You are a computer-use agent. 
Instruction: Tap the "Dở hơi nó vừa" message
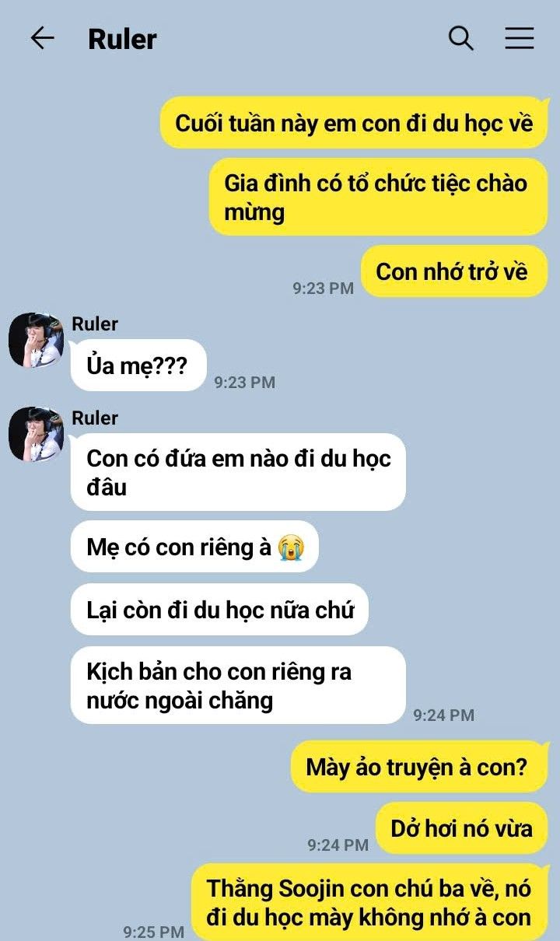click(462, 827)
